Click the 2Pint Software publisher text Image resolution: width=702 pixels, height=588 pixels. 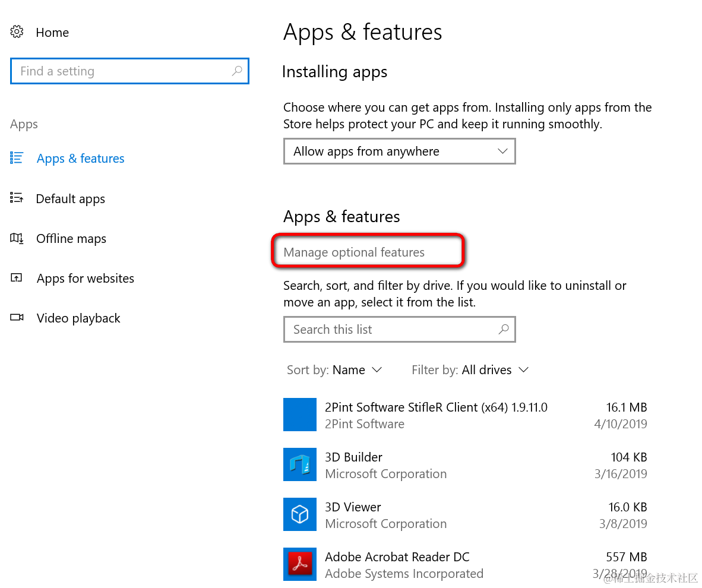click(365, 424)
